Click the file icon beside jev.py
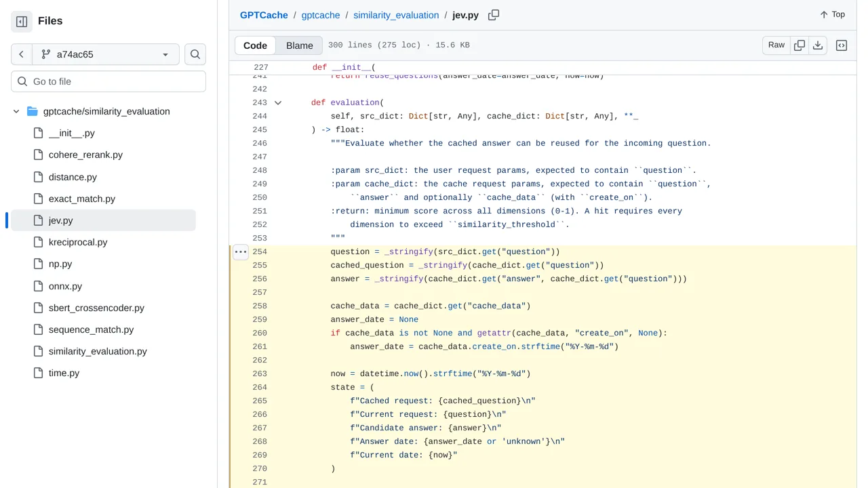The image size is (868, 488). coord(39,220)
